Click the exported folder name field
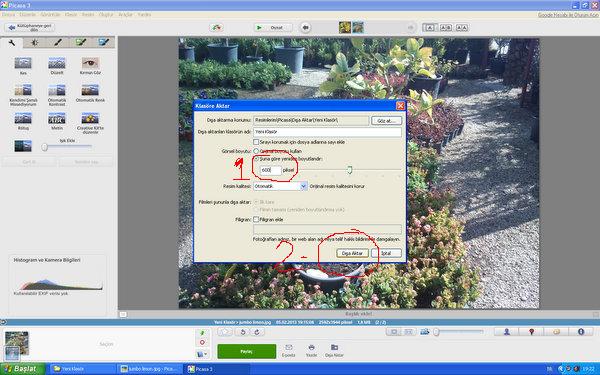Image resolution: width=600 pixels, height=375 pixels. coord(327,132)
